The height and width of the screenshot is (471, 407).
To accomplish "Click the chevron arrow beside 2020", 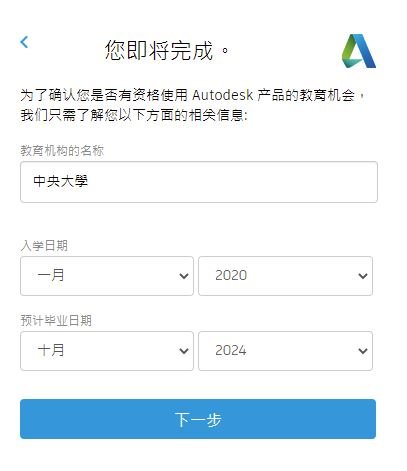I will tap(363, 276).
